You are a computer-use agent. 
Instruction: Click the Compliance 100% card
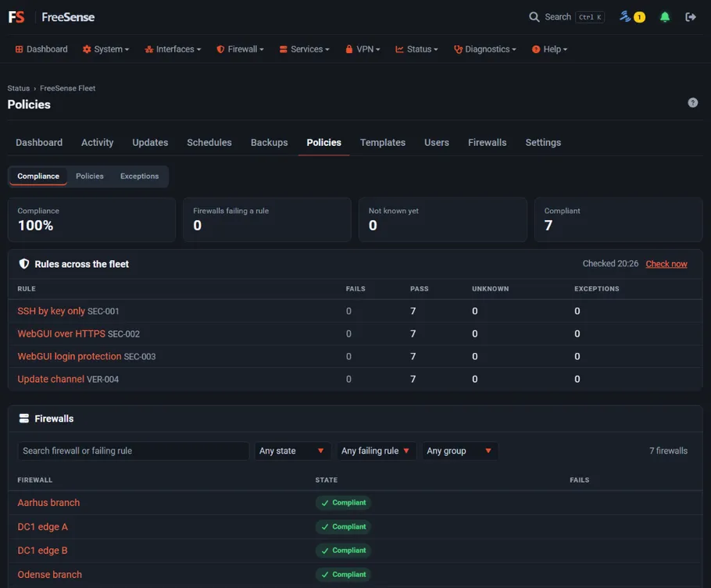tap(91, 219)
